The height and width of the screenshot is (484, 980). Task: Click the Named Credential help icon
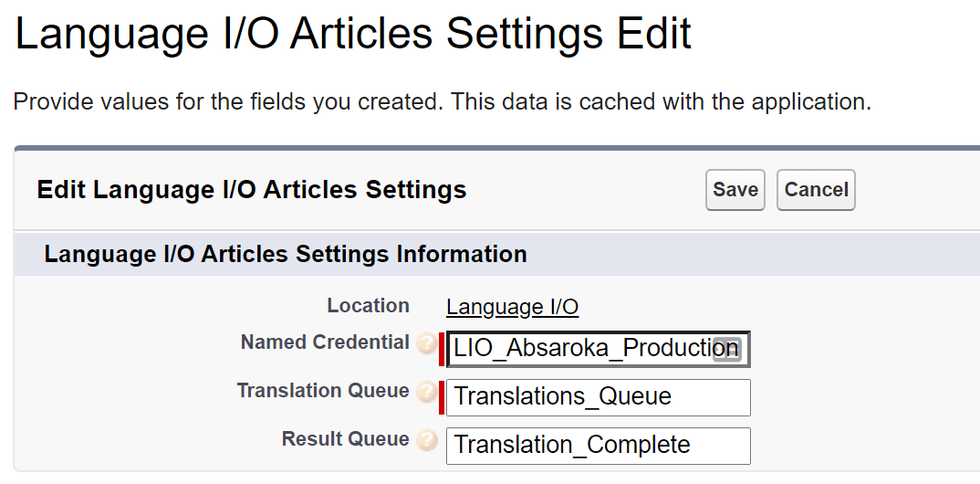426,344
